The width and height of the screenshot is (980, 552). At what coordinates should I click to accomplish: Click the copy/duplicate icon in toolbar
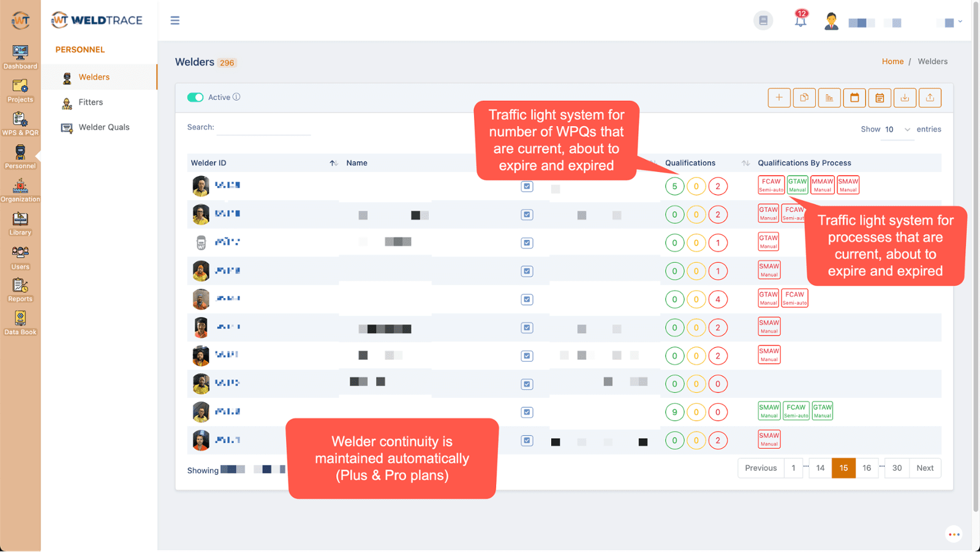tap(804, 98)
